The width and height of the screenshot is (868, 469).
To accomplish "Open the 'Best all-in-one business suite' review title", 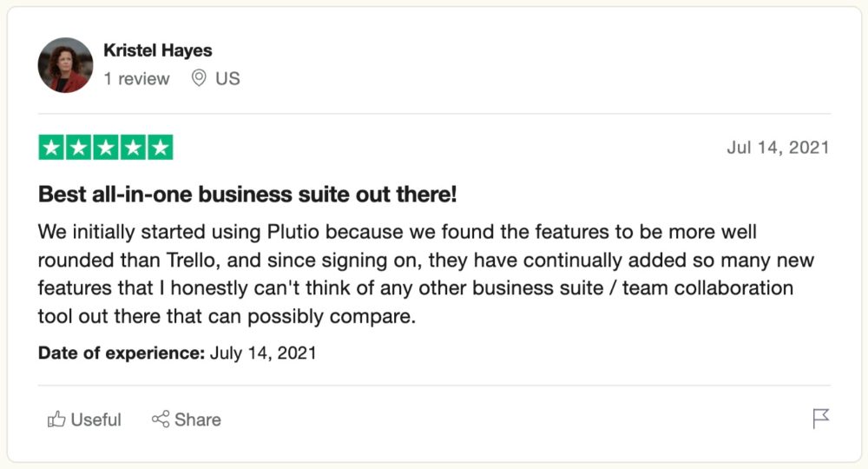I will tap(247, 195).
